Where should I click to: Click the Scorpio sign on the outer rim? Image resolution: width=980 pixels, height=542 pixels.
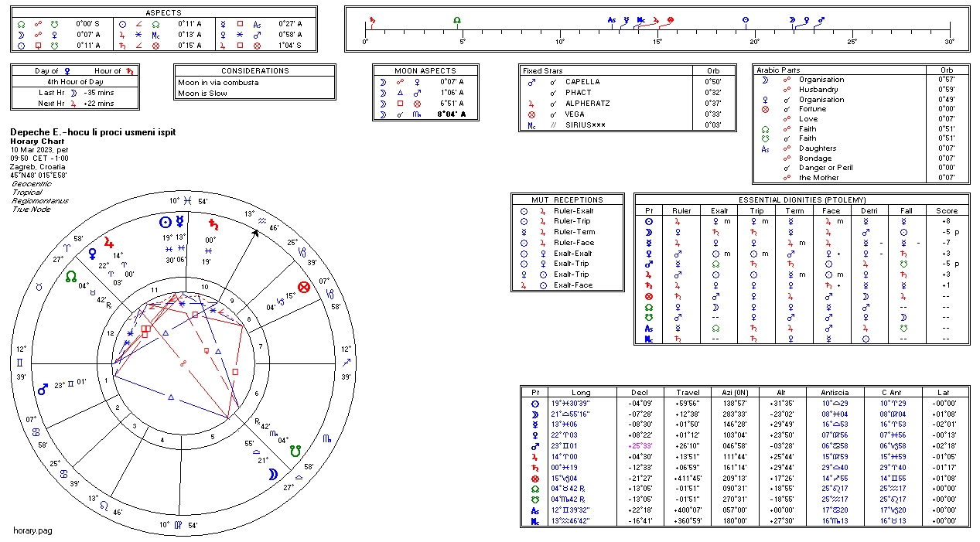[x=328, y=438]
